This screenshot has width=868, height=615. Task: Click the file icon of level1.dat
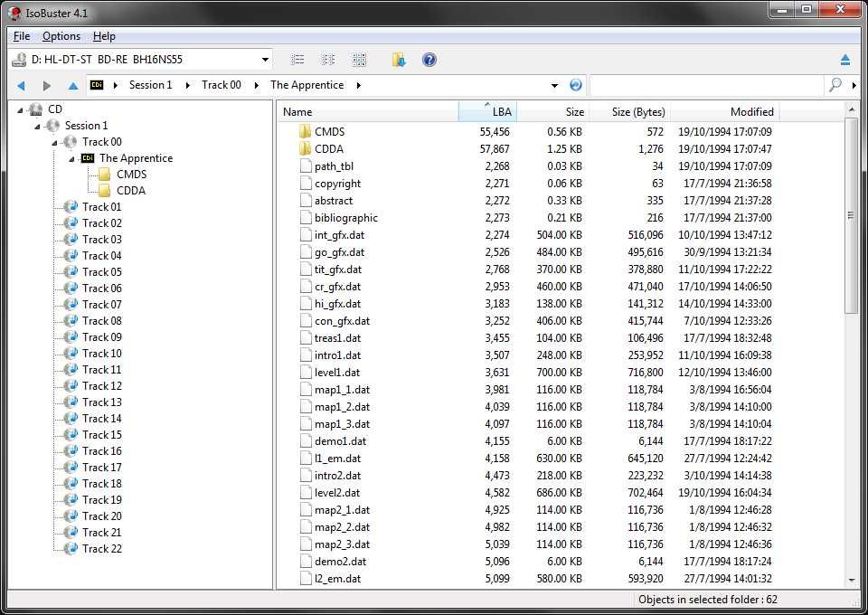[306, 372]
